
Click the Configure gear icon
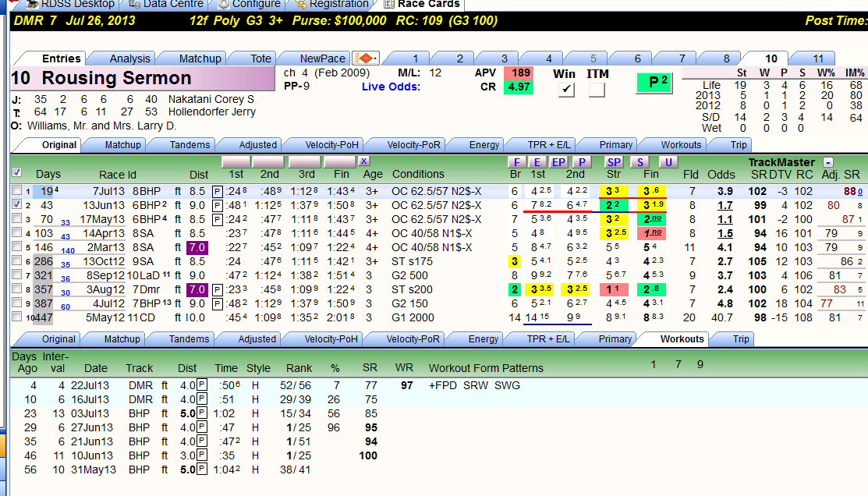coord(223,4)
